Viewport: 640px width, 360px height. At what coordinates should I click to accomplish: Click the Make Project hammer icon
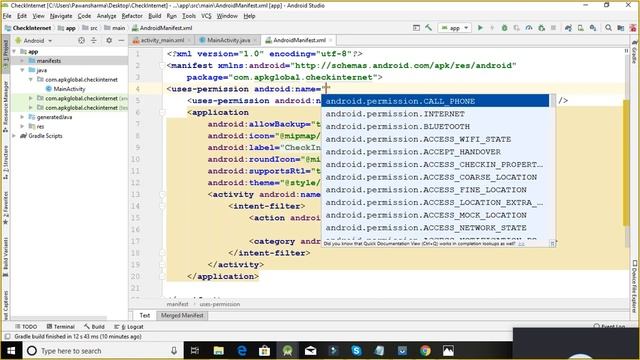click(x=429, y=28)
